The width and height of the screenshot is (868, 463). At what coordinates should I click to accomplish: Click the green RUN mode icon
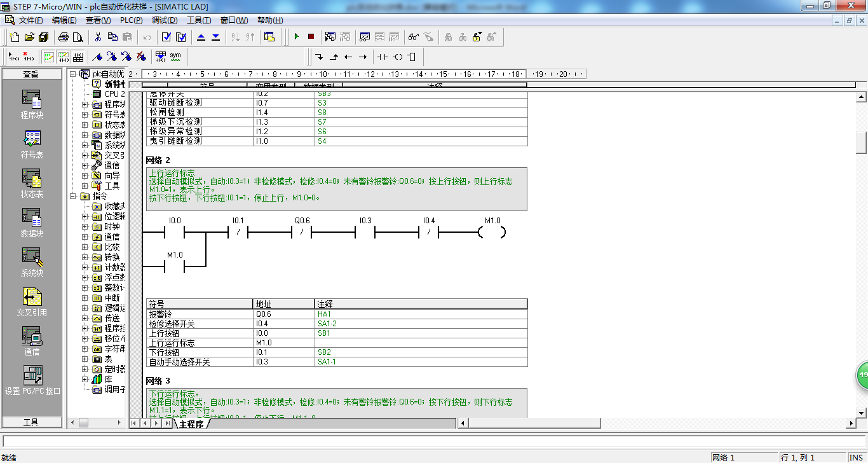(296, 37)
